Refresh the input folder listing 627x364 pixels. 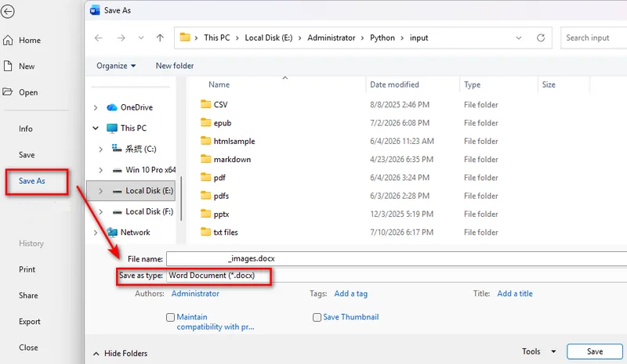pos(541,38)
